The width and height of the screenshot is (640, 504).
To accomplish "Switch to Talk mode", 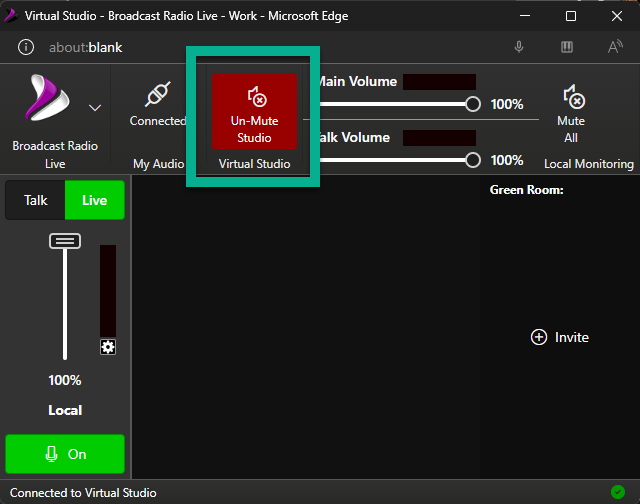I will click(36, 200).
